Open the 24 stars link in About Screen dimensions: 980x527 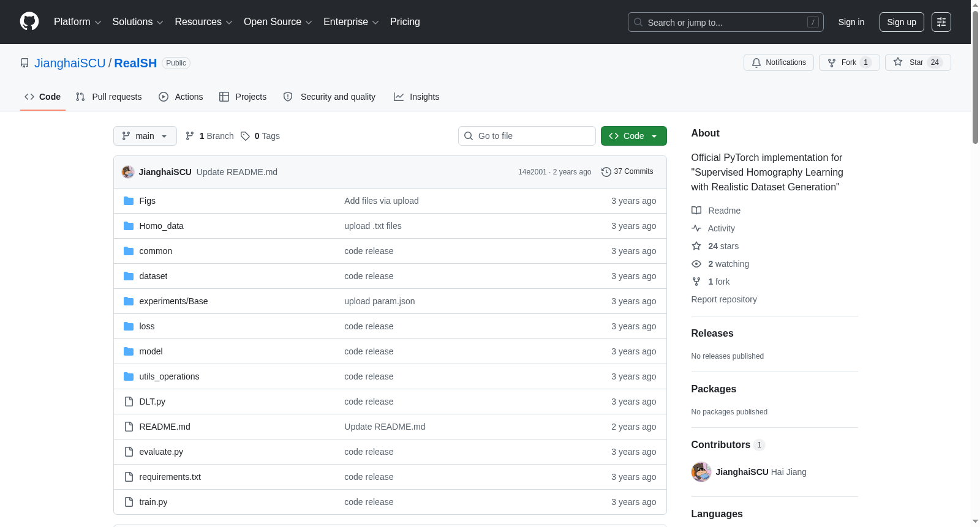[x=723, y=246]
